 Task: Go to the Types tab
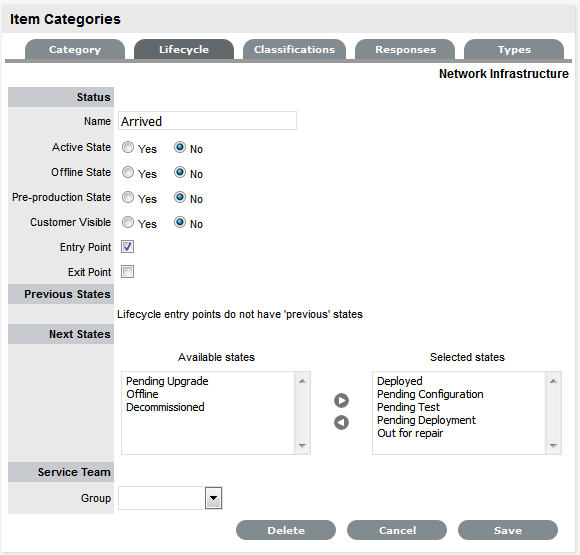pos(514,49)
